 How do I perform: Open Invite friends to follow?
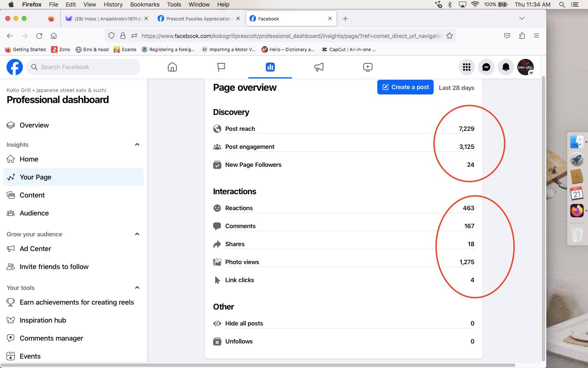(x=73, y=267)
